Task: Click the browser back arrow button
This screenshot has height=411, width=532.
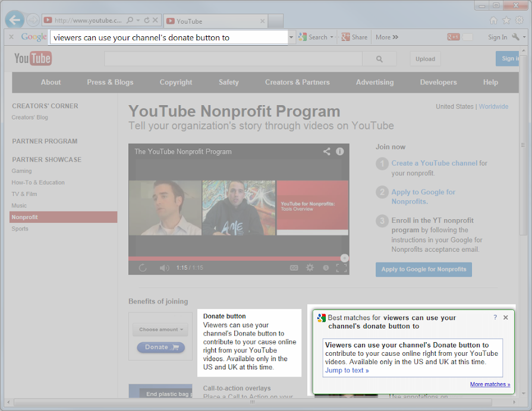Action: point(15,20)
